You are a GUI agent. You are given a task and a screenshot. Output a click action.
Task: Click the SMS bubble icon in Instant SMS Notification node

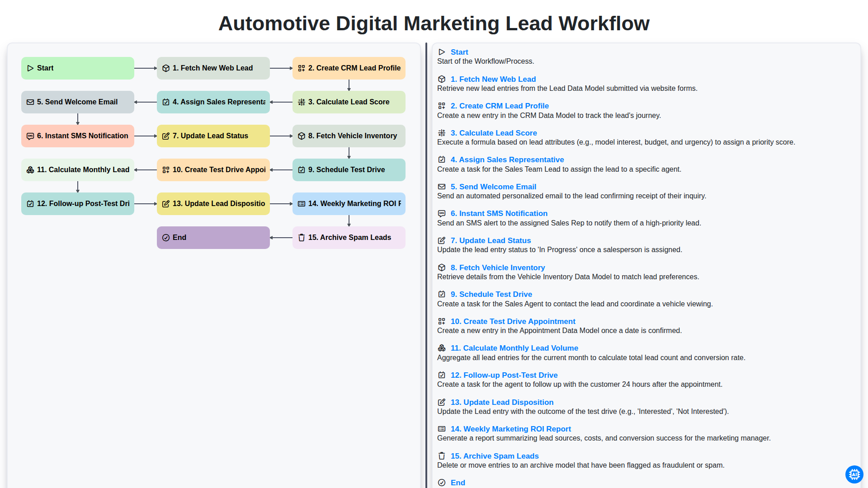pyautogui.click(x=30, y=136)
